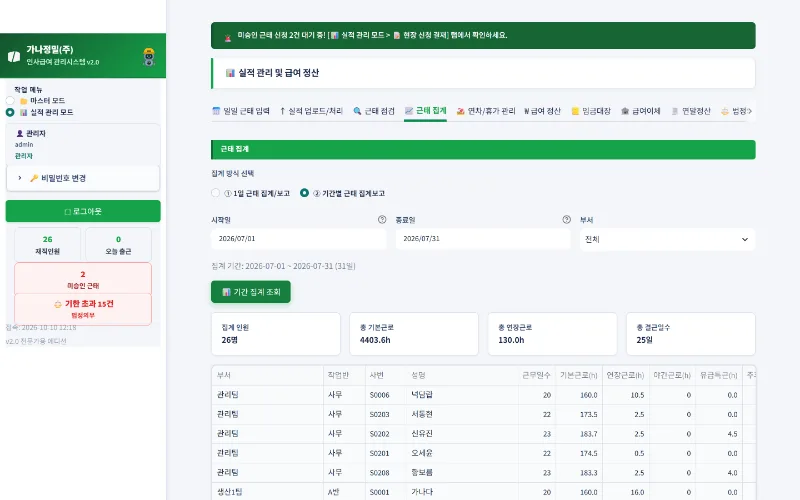Click the chart icon of 실적 관리 모드
The width and height of the screenshot is (800, 500).
click(23, 112)
